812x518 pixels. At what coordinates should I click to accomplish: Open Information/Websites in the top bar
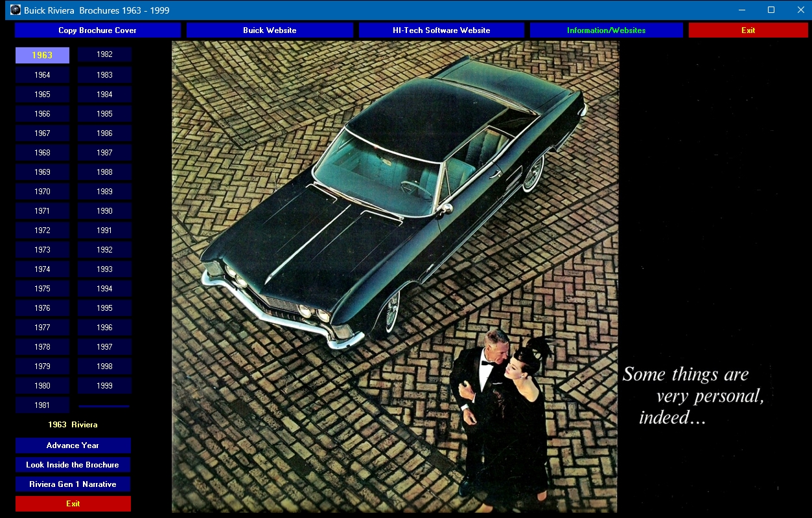[606, 30]
